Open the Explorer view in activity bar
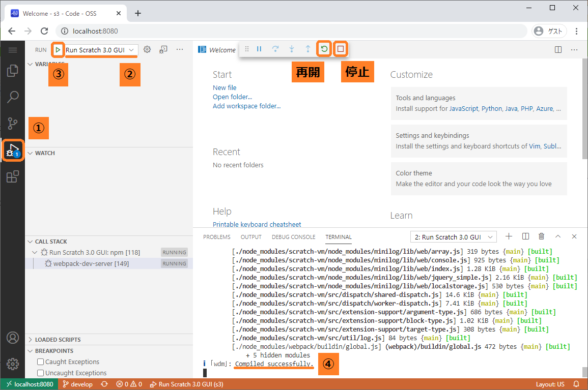 coord(12,71)
